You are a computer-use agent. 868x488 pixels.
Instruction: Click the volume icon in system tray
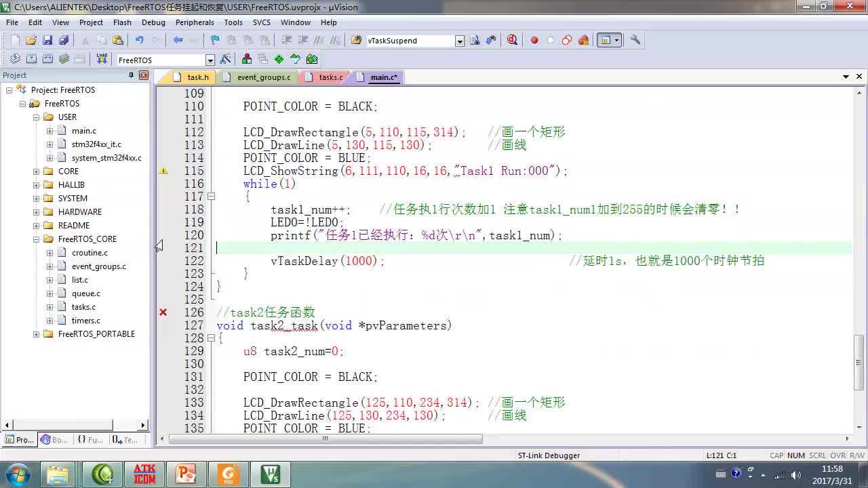coord(796,474)
